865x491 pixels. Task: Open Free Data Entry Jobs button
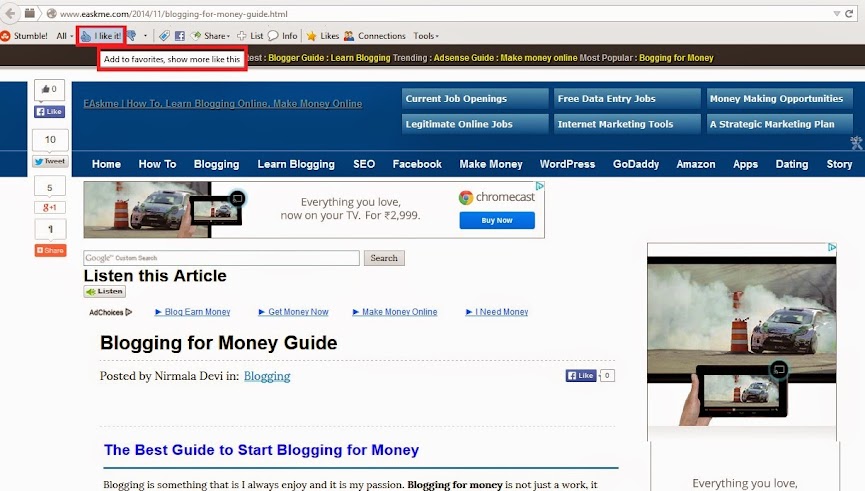(x=627, y=99)
